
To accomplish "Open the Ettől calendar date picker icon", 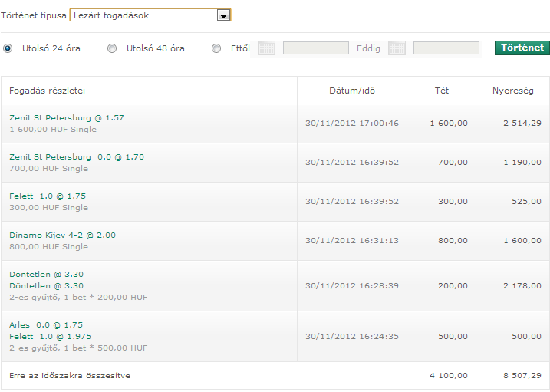I will point(266,48).
